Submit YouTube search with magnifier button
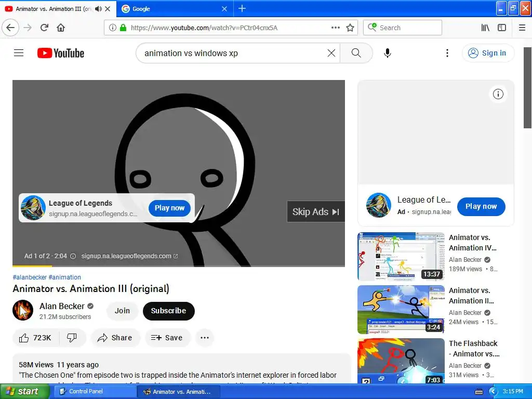The image size is (532, 399). 356,53
